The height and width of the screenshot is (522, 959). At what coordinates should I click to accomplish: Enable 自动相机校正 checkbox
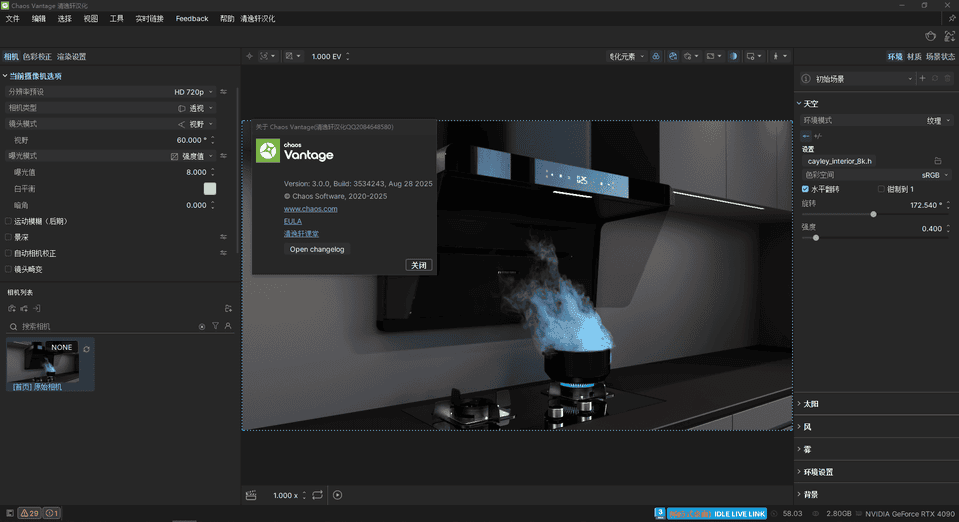tap(9, 253)
